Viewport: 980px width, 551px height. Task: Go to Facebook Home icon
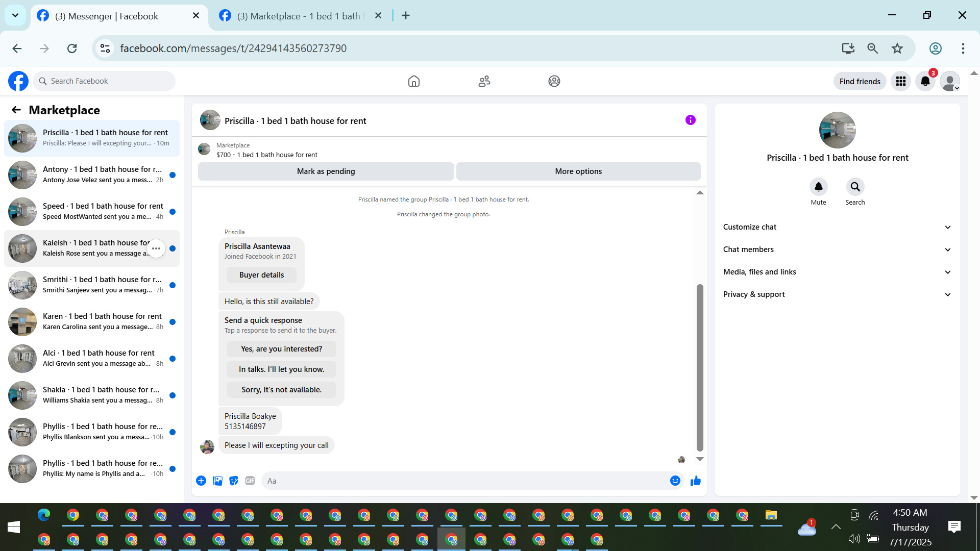[413, 81]
